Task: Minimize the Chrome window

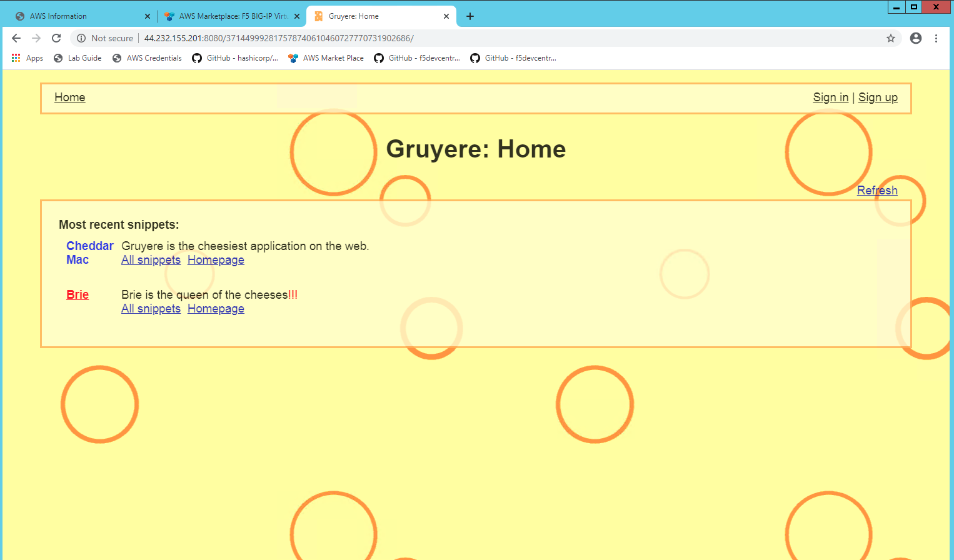Action: pos(896,7)
